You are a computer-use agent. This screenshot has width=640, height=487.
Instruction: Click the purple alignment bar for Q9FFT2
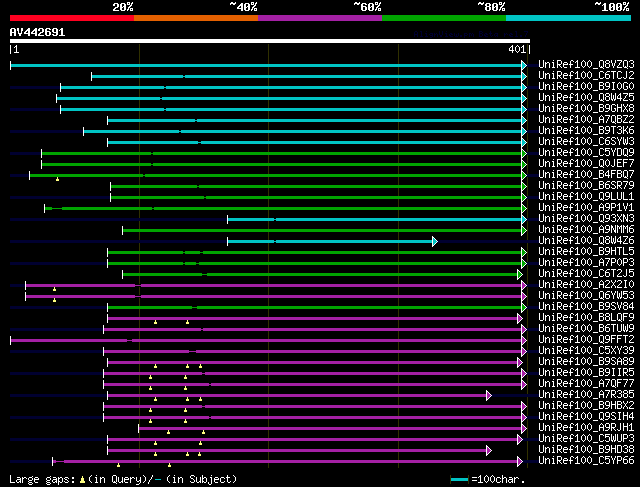point(266,340)
